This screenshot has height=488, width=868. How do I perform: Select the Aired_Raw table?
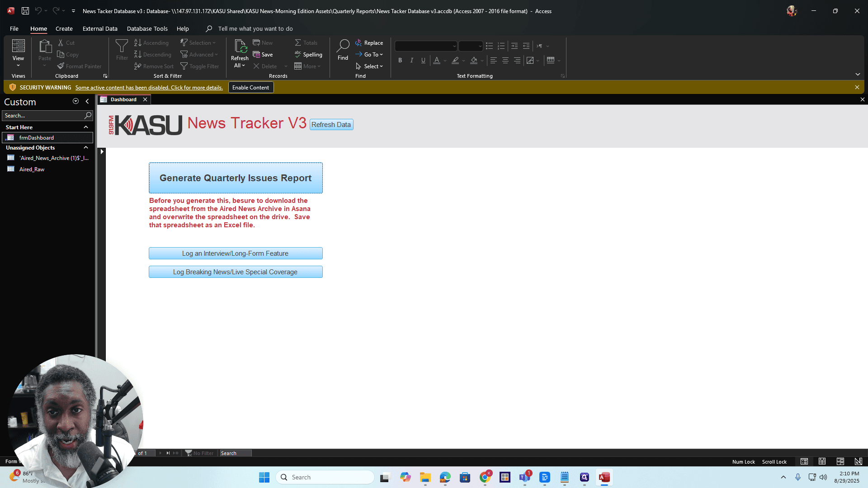pyautogui.click(x=32, y=169)
